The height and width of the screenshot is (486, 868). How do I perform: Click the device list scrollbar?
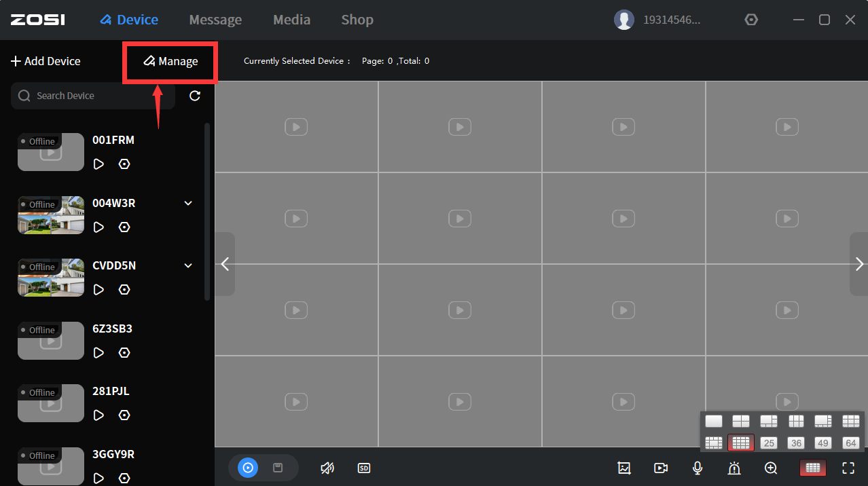click(207, 211)
